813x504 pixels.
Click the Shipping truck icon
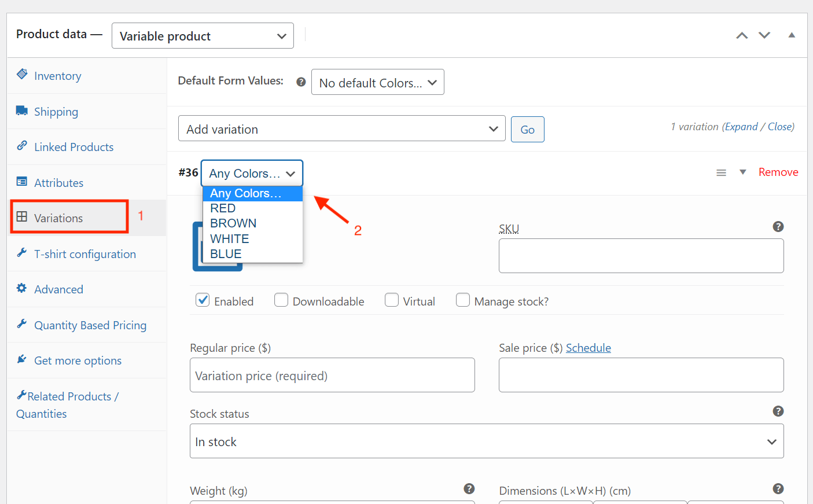(x=22, y=111)
